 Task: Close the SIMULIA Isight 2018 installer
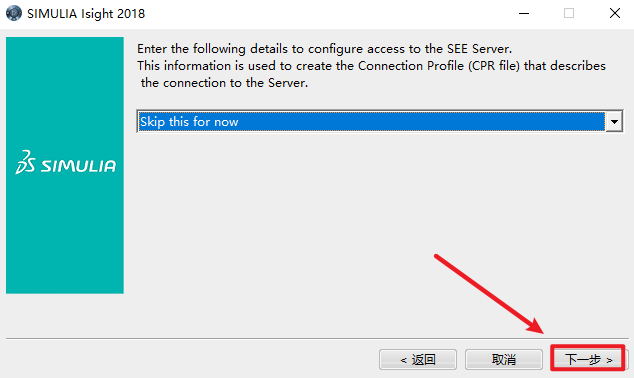click(x=615, y=13)
